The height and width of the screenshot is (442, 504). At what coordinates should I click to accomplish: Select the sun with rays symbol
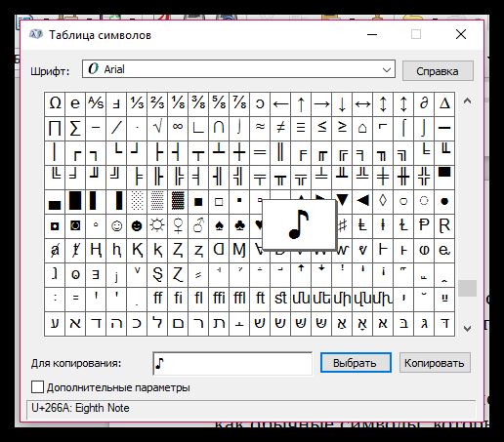[x=157, y=225]
